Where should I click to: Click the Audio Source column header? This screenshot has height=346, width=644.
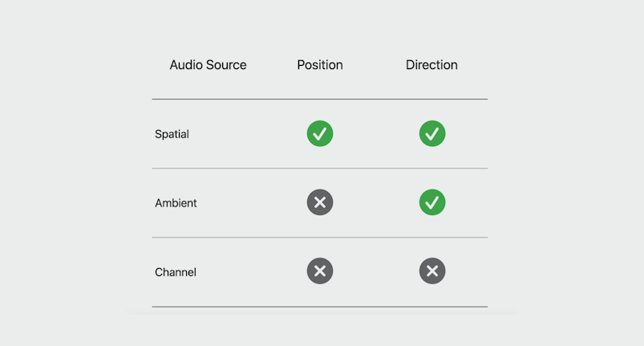pyautogui.click(x=209, y=65)
